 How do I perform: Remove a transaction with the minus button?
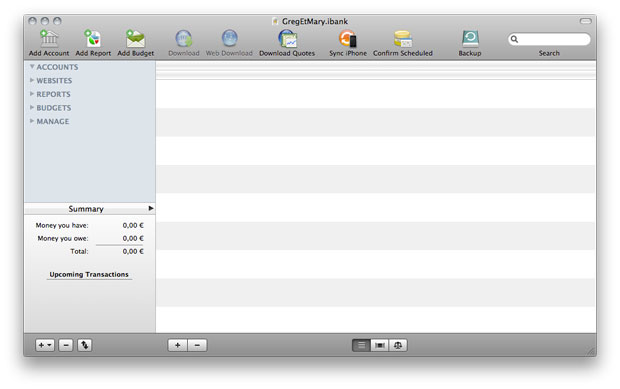pyautogui.click(x=197, y=345)
